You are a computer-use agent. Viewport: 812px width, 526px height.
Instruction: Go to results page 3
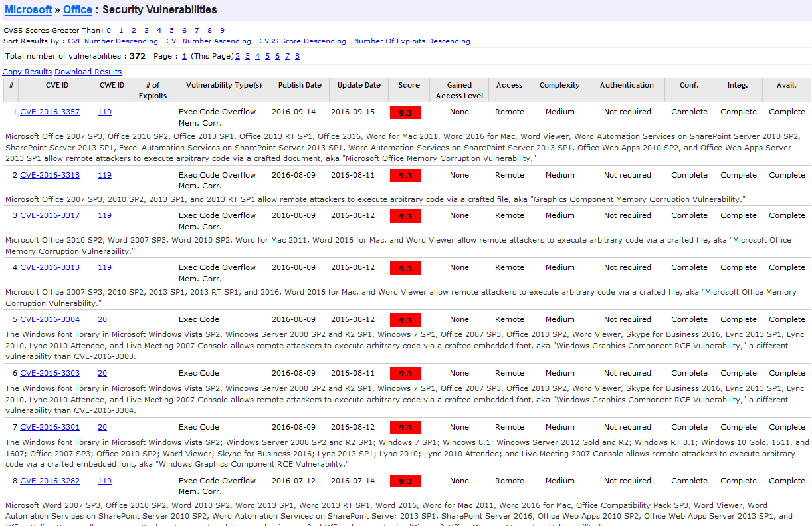248,57
